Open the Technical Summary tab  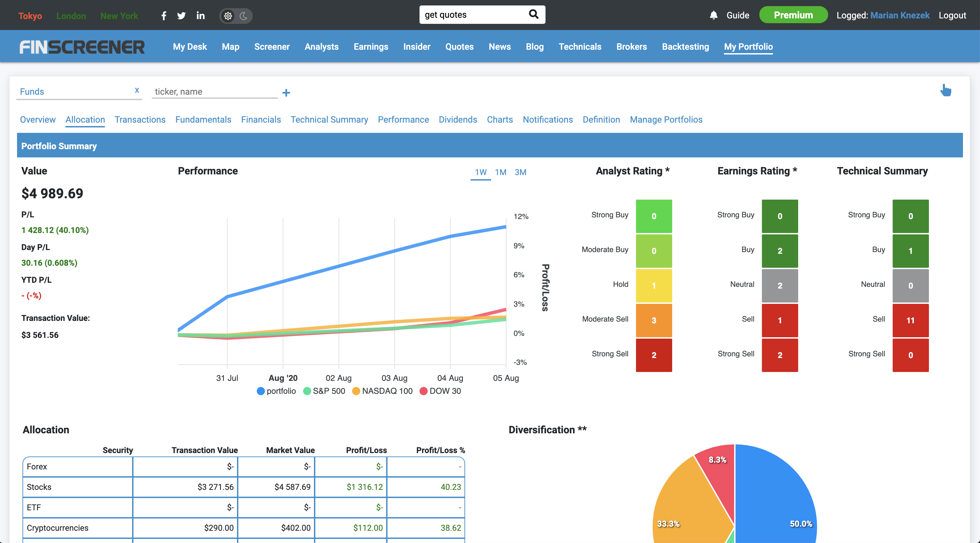pyautogui.click(x=329, y=120)
